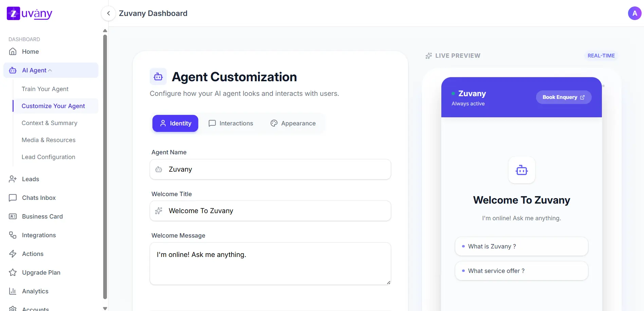Click the Agent Name input field

pos(270,169)
